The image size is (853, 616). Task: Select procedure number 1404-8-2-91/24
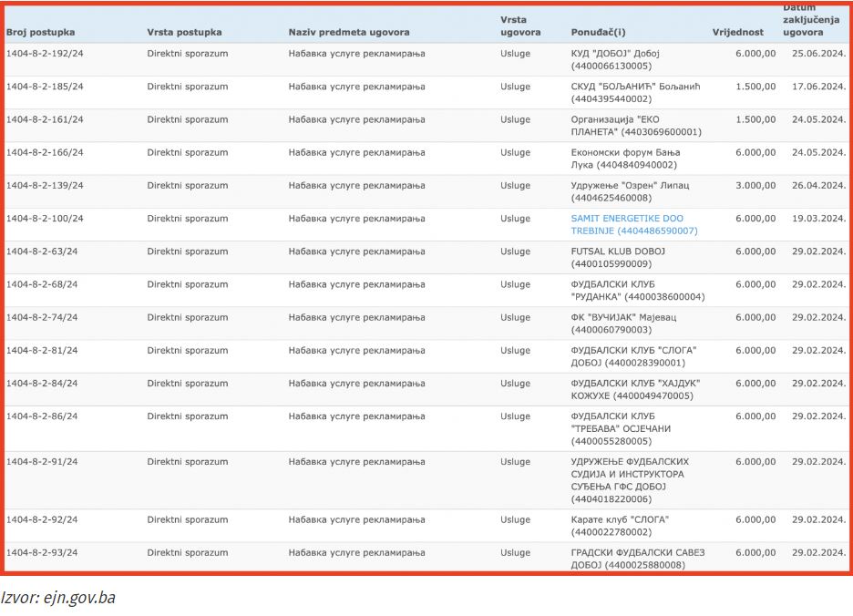42,462
